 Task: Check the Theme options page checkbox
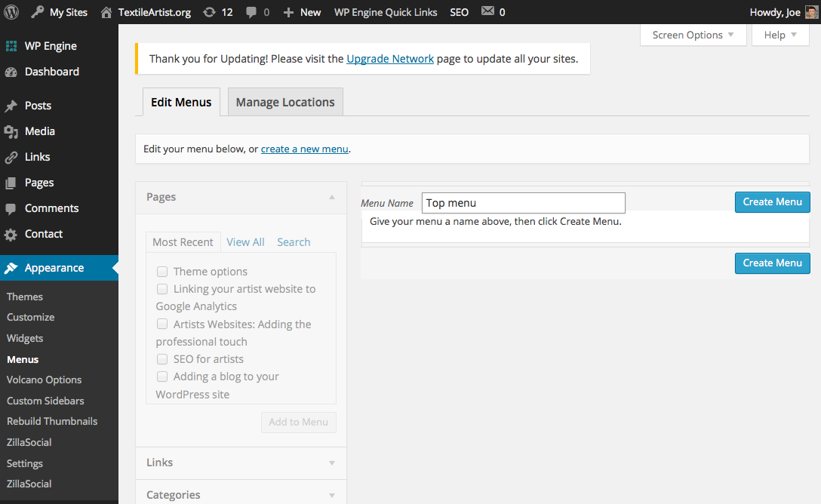[162, 272]
